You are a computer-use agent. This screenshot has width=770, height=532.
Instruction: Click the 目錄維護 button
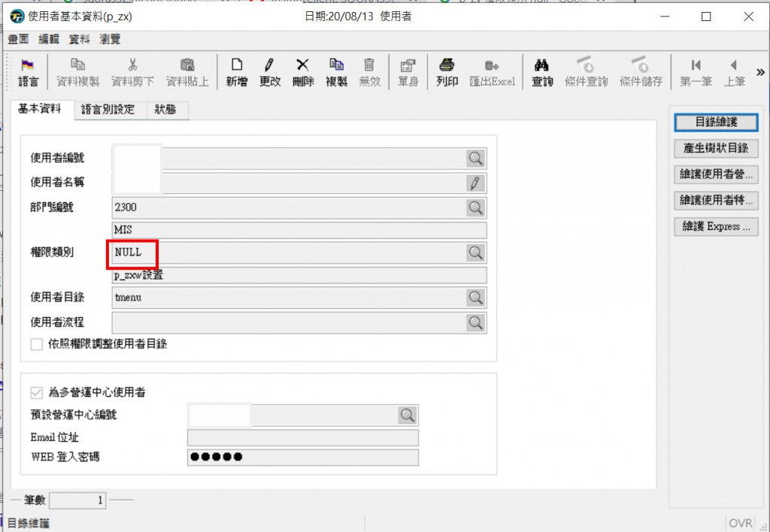[716, 122]
